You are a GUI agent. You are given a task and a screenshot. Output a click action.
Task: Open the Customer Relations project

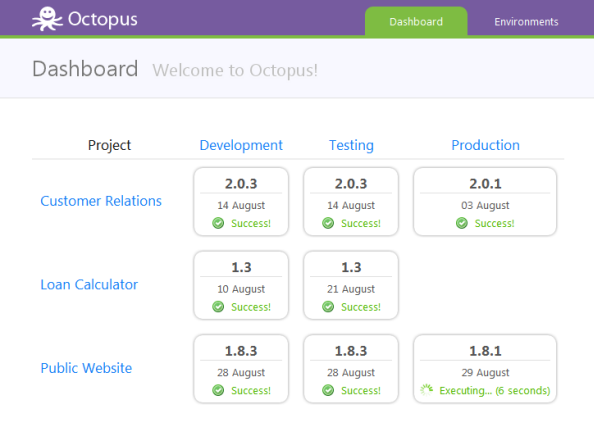pos(101,201)
